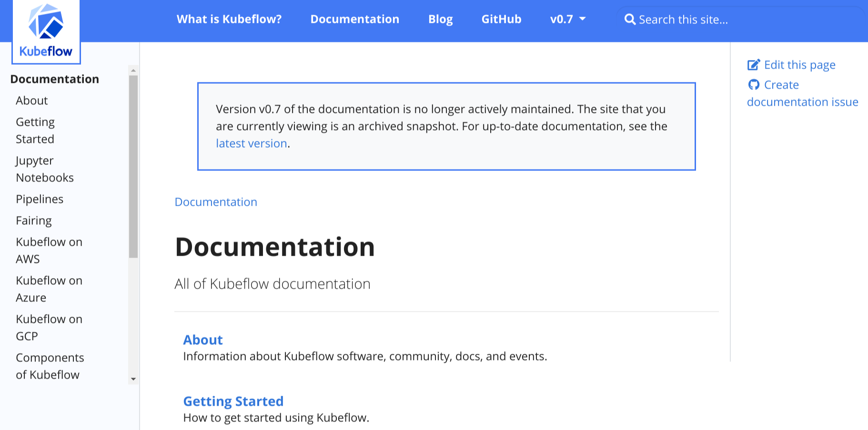Open the Blog menu item

pyautogui.click(x=440, y=19)
